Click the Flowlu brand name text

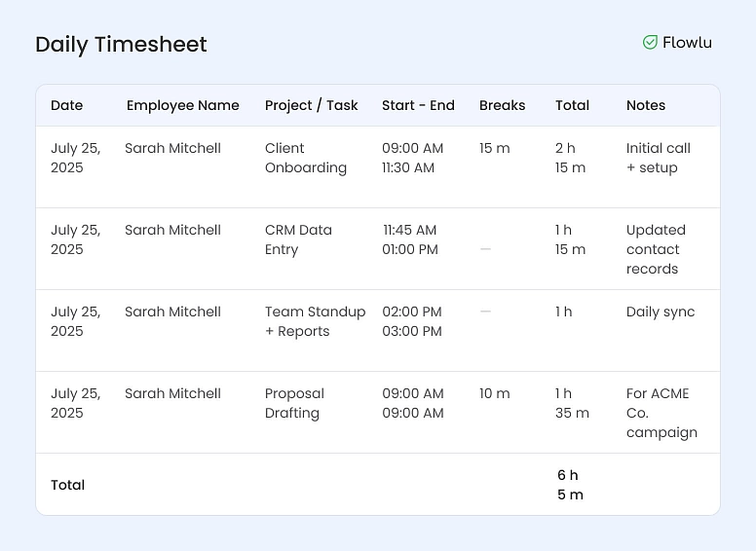point(687,43)
